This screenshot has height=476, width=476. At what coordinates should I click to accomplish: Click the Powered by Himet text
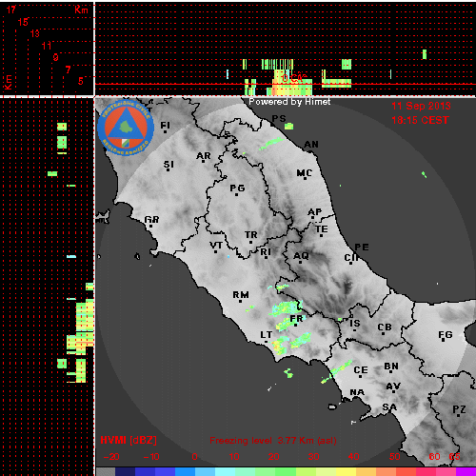point(289,102)
